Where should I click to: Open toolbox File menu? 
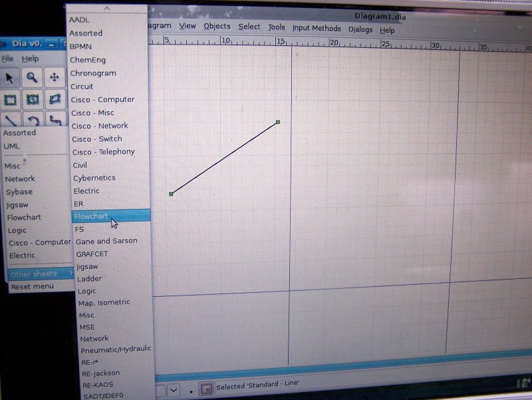click(7, 59)
